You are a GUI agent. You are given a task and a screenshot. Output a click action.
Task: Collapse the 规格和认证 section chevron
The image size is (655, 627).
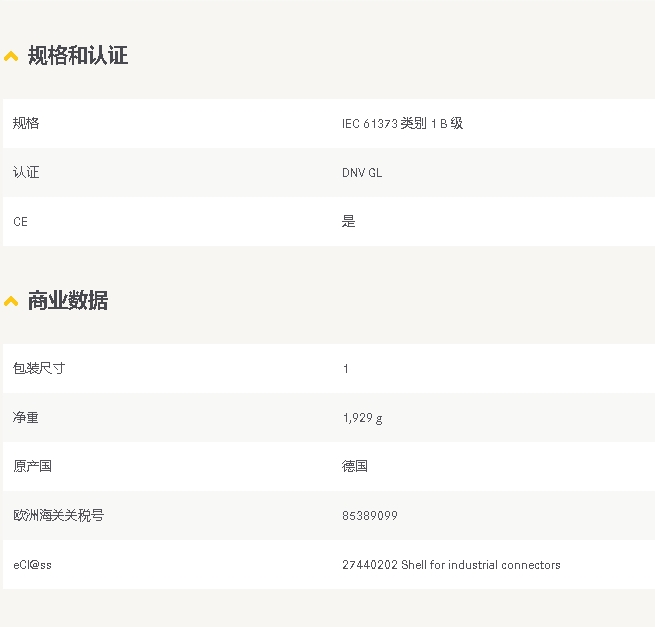pyautogui.click(x=11, y=56)
